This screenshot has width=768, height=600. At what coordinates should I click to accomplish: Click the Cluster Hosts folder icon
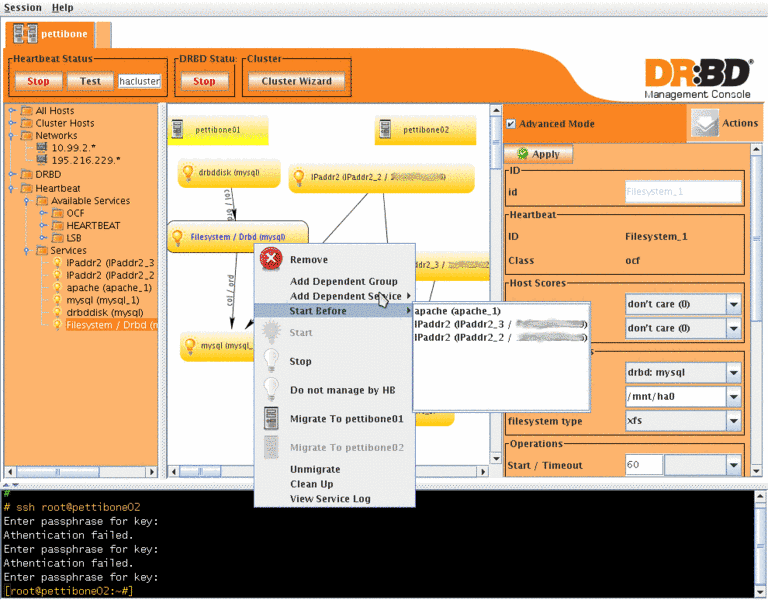click(26, 122)
